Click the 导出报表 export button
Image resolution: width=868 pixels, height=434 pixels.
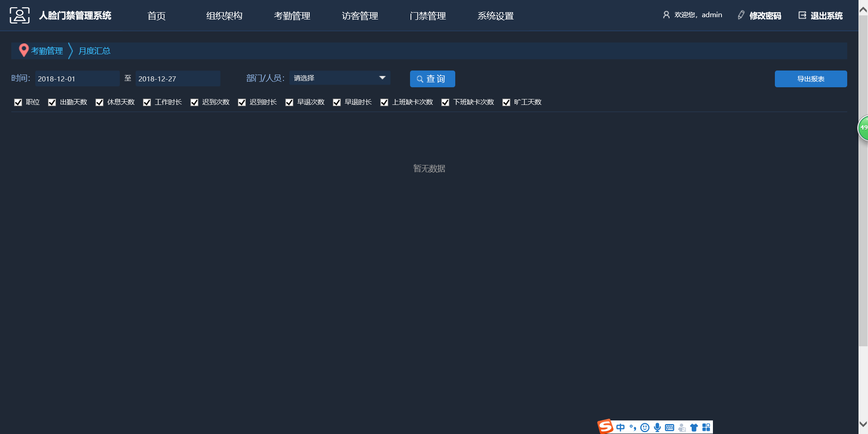pyautogui.click(x=811, y=79)
